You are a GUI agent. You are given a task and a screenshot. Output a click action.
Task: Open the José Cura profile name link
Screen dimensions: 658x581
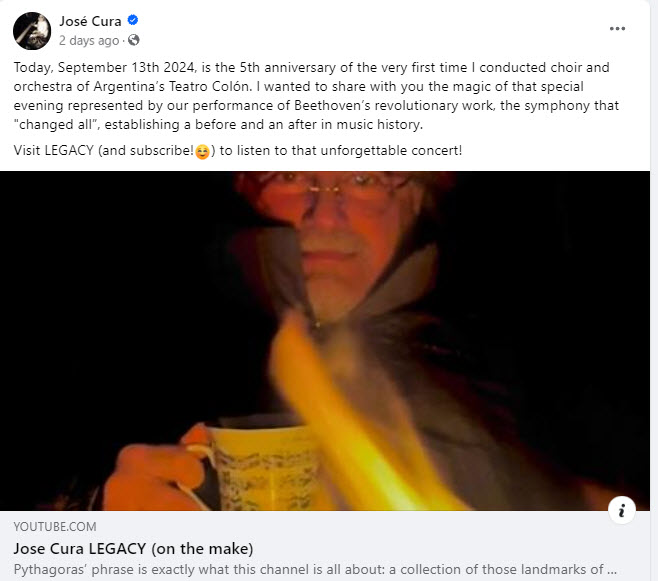click(x=90, y=21)
